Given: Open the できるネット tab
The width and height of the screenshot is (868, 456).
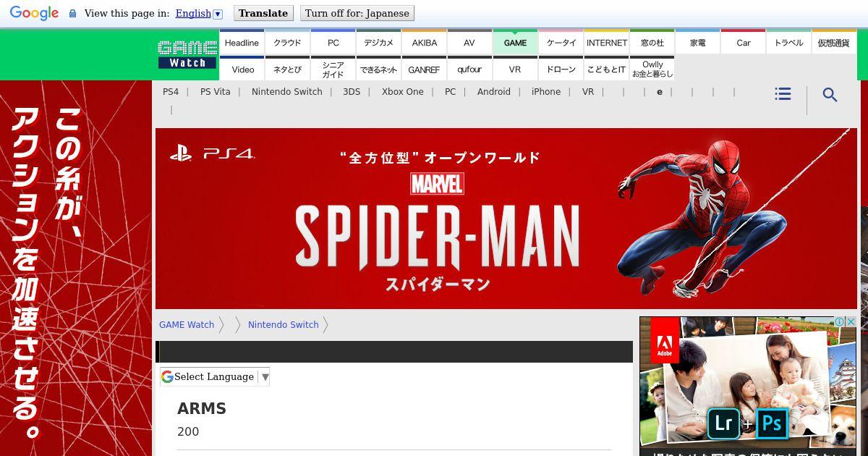Looking at the screenshot, I should (378, 69).
